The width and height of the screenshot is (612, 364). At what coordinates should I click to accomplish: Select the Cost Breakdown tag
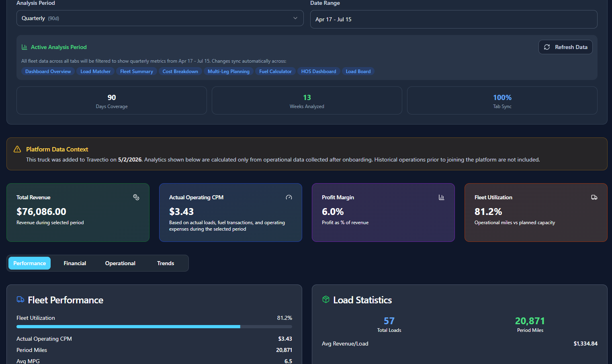click(180, 72)
